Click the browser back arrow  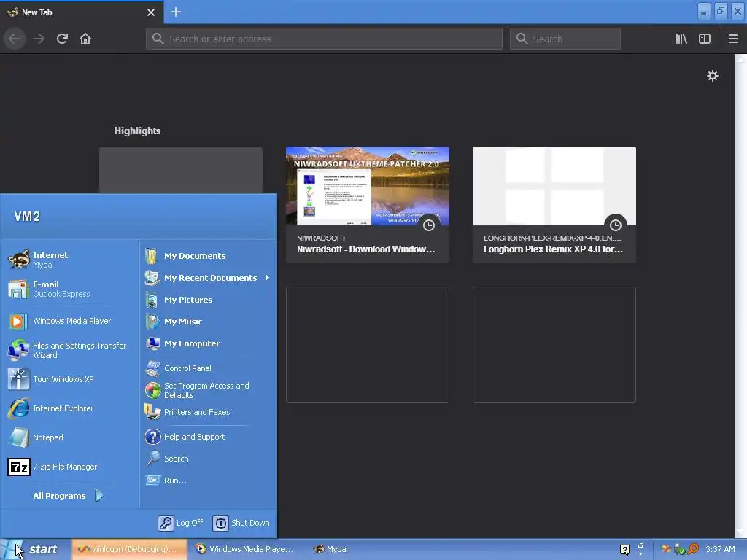click(15, 39)
